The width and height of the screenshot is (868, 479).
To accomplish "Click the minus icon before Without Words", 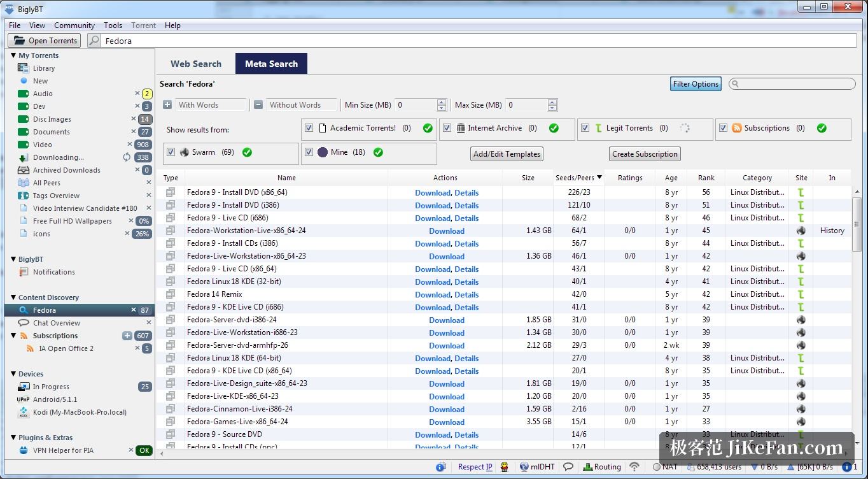I will click(x=258, y=105).
